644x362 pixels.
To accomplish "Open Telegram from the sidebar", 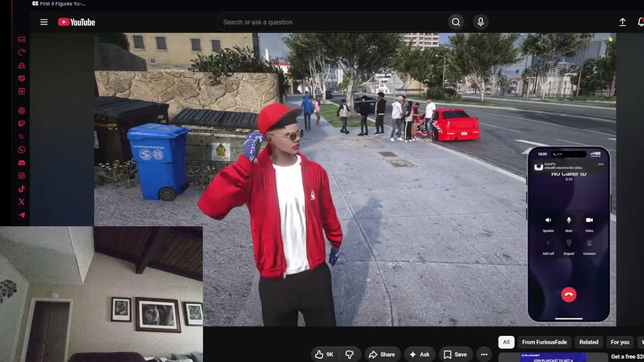I will coord(22,215).
